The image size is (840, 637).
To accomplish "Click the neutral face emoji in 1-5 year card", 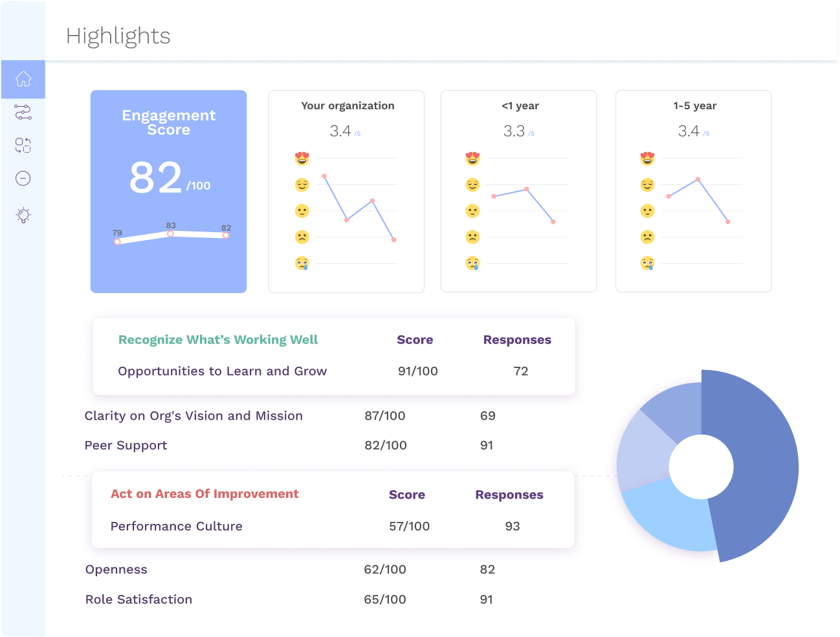I will pyautogui.click(x=647, y=211).
